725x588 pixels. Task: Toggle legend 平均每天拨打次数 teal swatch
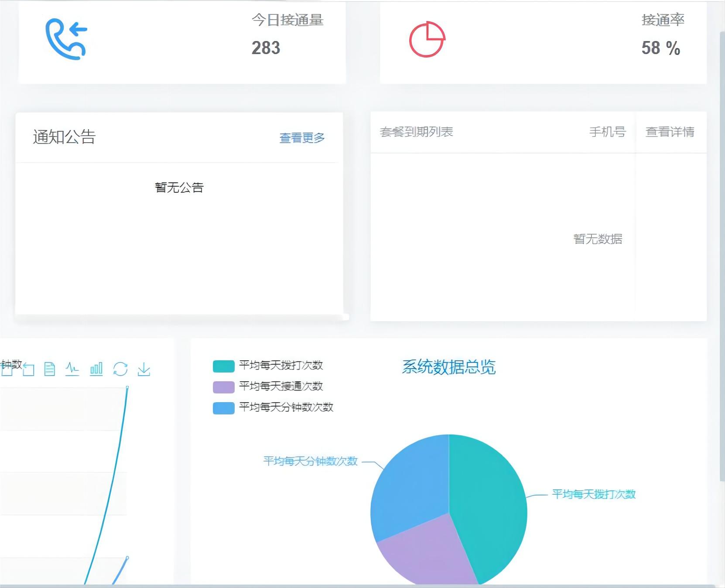(223, 366)
